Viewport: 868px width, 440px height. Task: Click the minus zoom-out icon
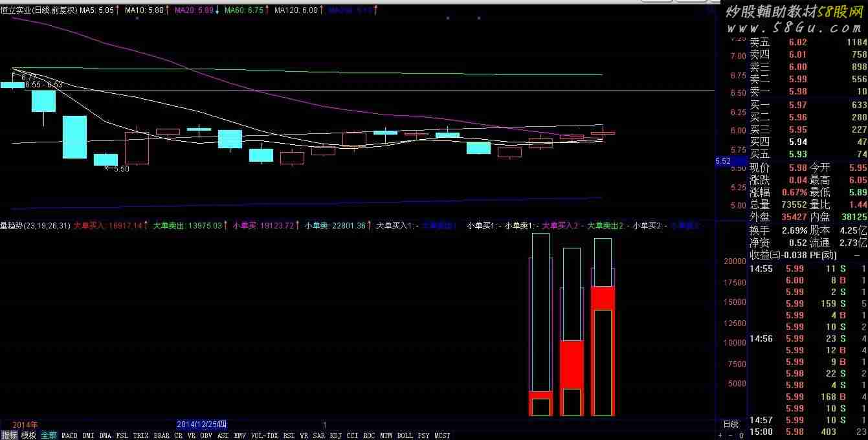[x=731, y=435]
